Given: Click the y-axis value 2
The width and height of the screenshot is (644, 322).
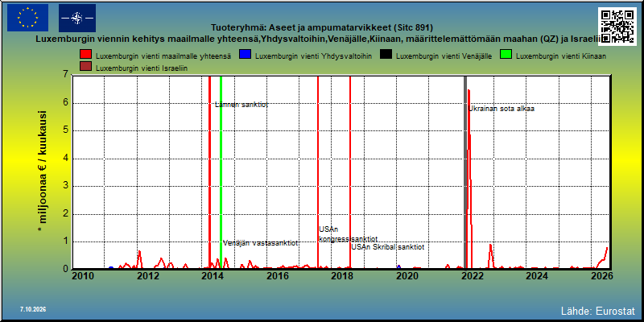Looking at the screenshot, I should (x=66, y=214).
